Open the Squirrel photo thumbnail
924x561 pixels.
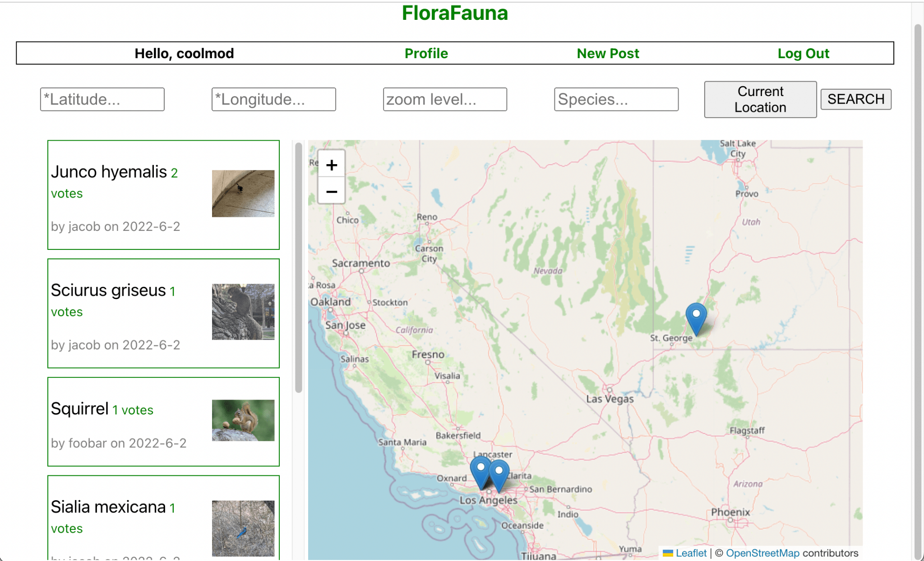pyautogui.click(x=243, y=420)
